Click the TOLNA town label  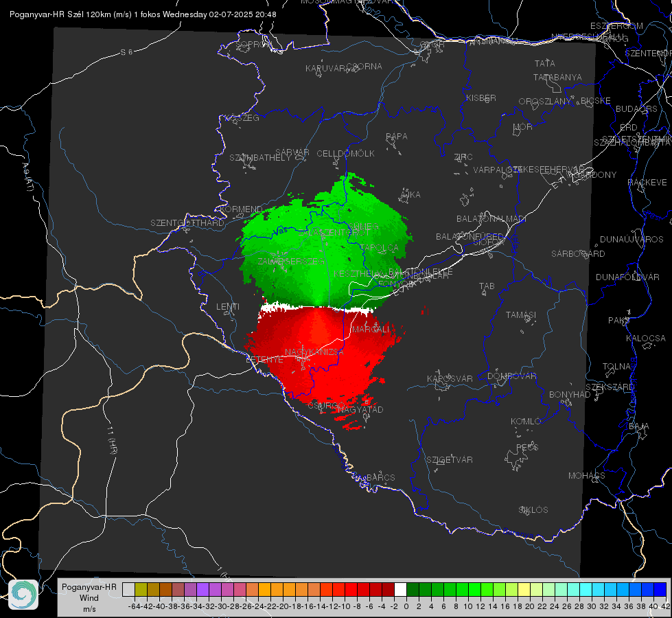click(616, 367)
